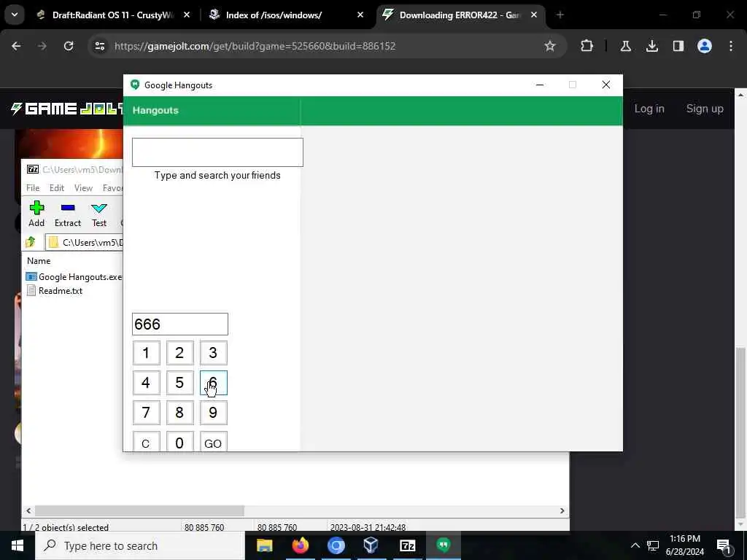747x560 pixels.
Task: Click the Game Jolt logo
Action: tap(66, 109)
